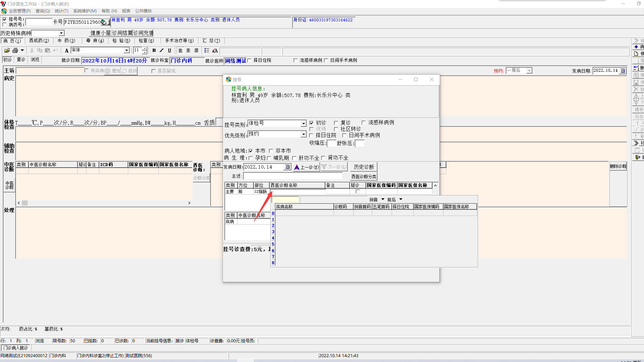The height and width of the screenshot is (362, 644).
Task: Click the 主述 input field in 挂号 dialog
Action: coord(293,176)
